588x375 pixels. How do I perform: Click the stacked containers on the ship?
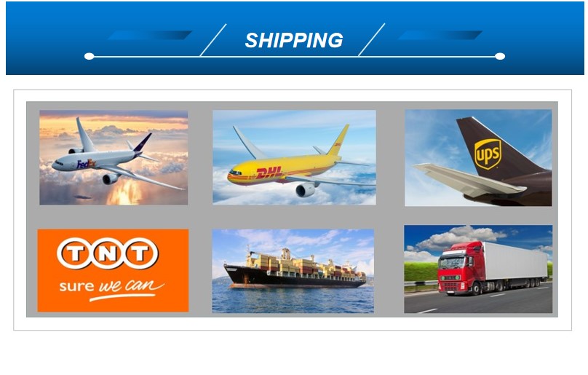click(x=300, y=265)
